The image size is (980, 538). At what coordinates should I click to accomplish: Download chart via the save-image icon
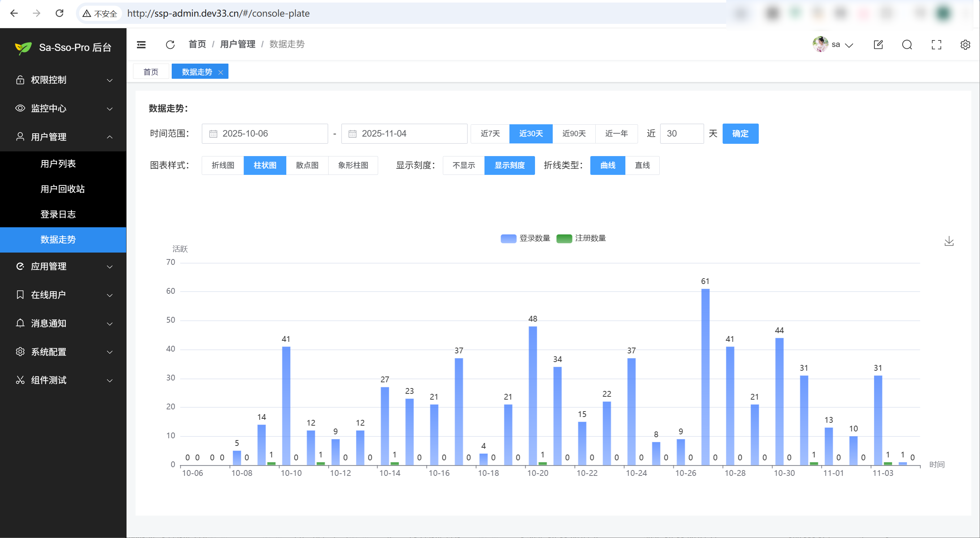(x=949, y=241)
